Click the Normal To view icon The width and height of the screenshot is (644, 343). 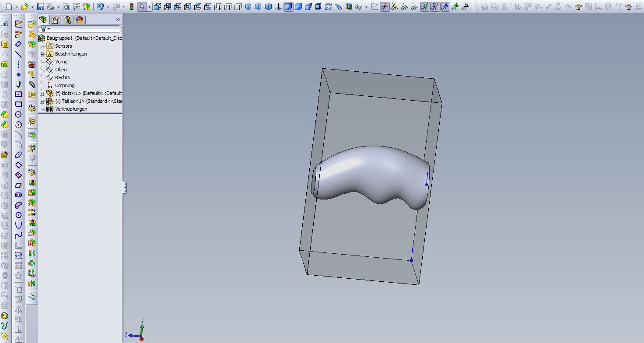pos(278,7)
